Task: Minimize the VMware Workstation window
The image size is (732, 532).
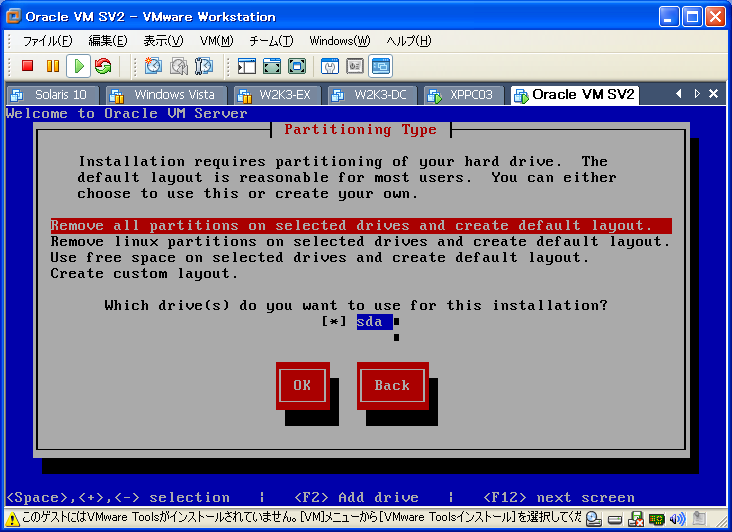Action: click(x=669, y=17)
